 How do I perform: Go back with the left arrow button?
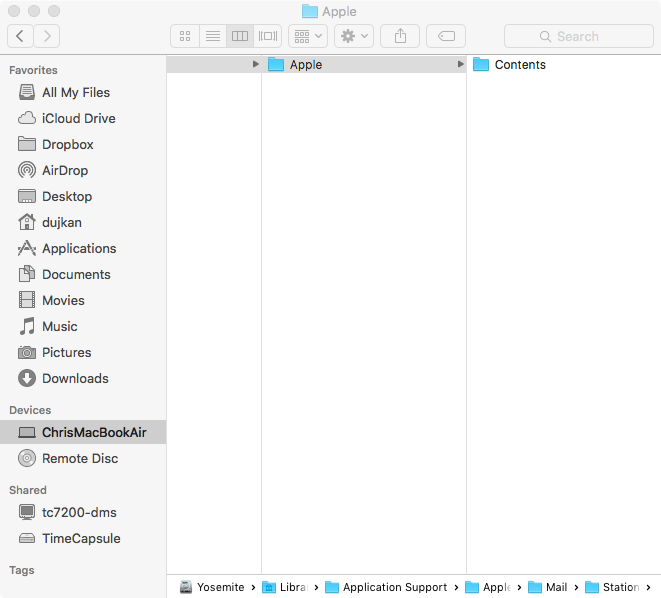(x=20, y=36)
